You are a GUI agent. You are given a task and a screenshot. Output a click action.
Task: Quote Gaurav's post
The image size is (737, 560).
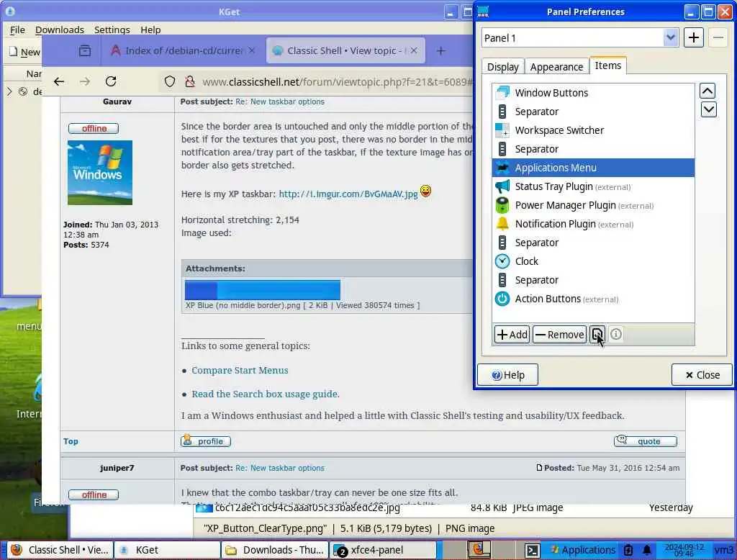tap(646, 441)
